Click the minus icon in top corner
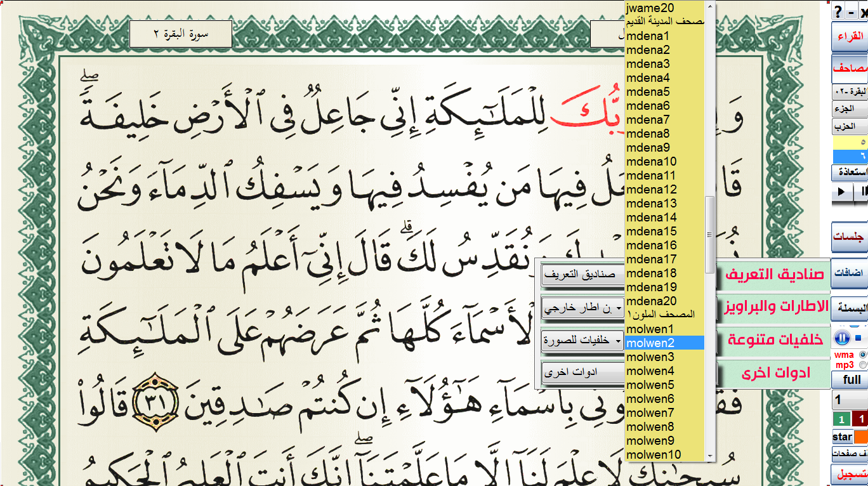The image size is (868, 486). click(x=851, y=11)
